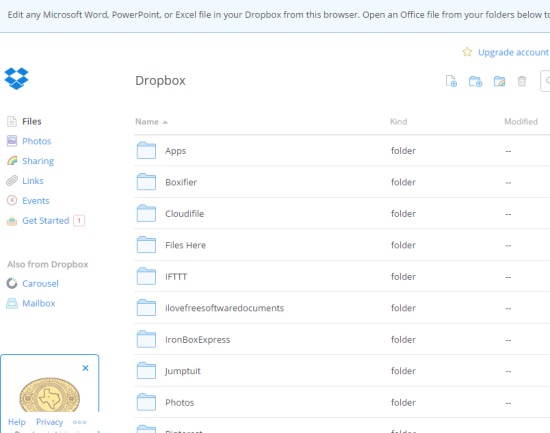Click the Dropbox logo icon
Screen dimensions: 550x433
coord(16,79)
